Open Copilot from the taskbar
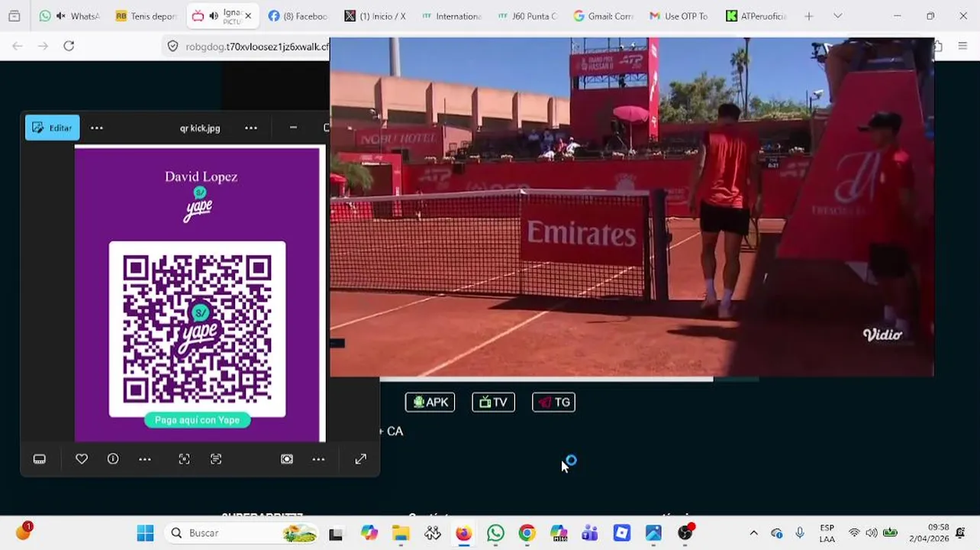The image size is (980, 550). click(x=369, y=533)
